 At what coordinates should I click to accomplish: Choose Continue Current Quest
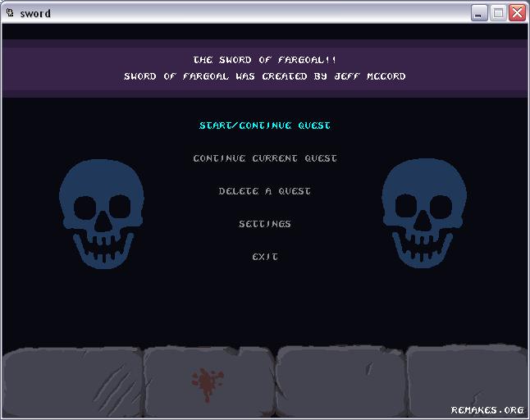click(x=265, y=158)
